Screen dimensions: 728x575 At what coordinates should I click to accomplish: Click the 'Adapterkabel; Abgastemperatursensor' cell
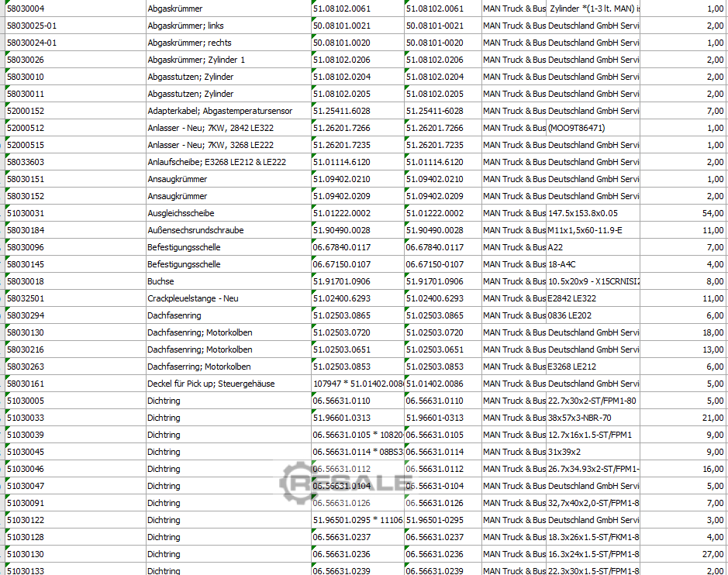pyautogui.click(x=228, y=111)
